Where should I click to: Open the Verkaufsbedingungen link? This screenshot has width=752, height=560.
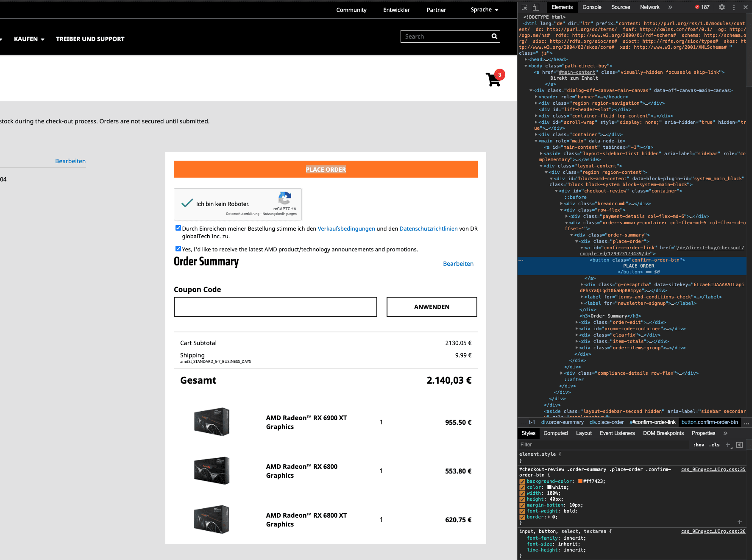[x=346, y=228]
